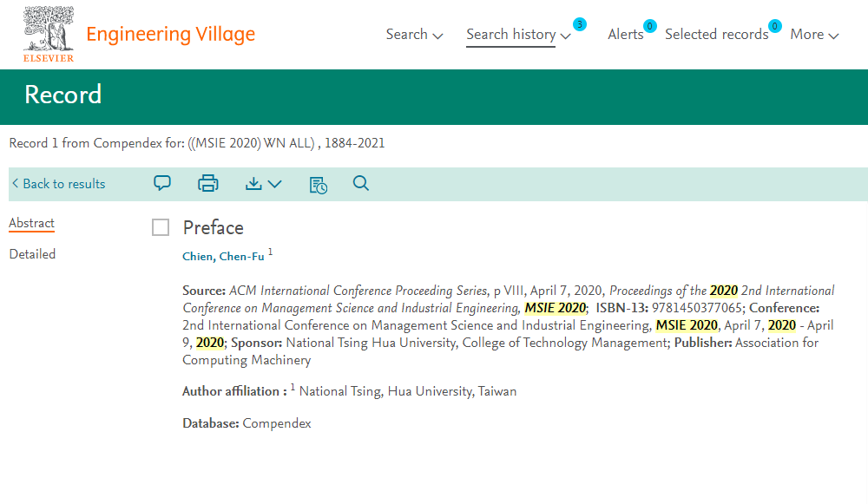
Task: Tick the Preface record checkbox
Action: [x=161, y=227]
